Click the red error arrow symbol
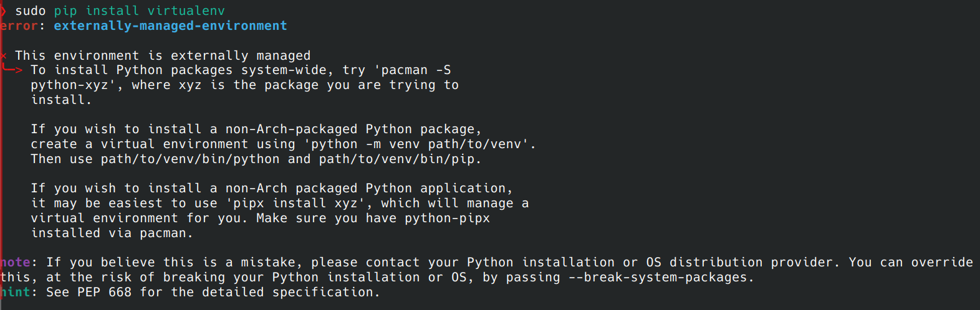980x310 pixels. [x=12, y=70]
